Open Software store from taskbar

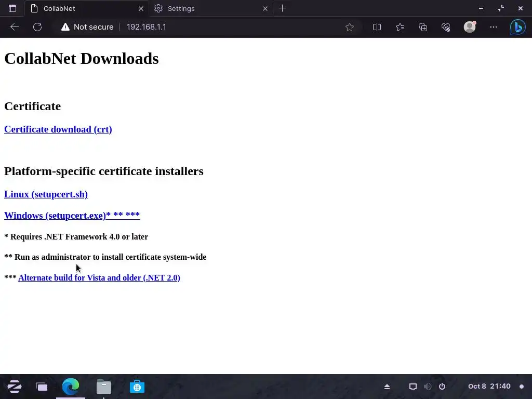(x=137, y=387)
